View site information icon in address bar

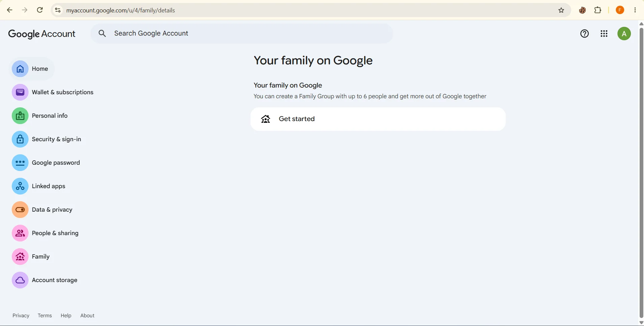pyautogui.click(x=58, y=10)
